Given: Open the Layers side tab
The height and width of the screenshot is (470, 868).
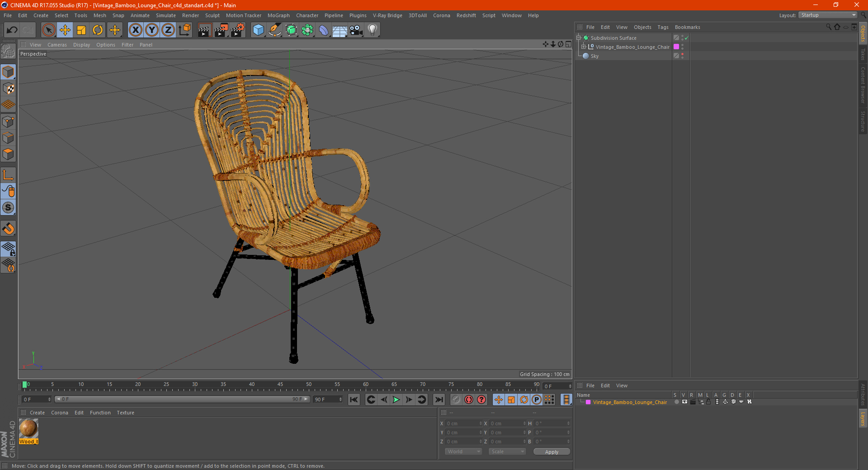Looking at the screenshot, I should (863, 418).
